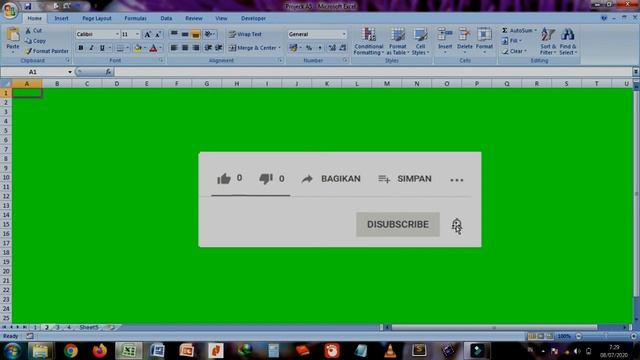Click the BAGIKAN share button
This screenshot has width=640, height=360.
coord(331,179)
